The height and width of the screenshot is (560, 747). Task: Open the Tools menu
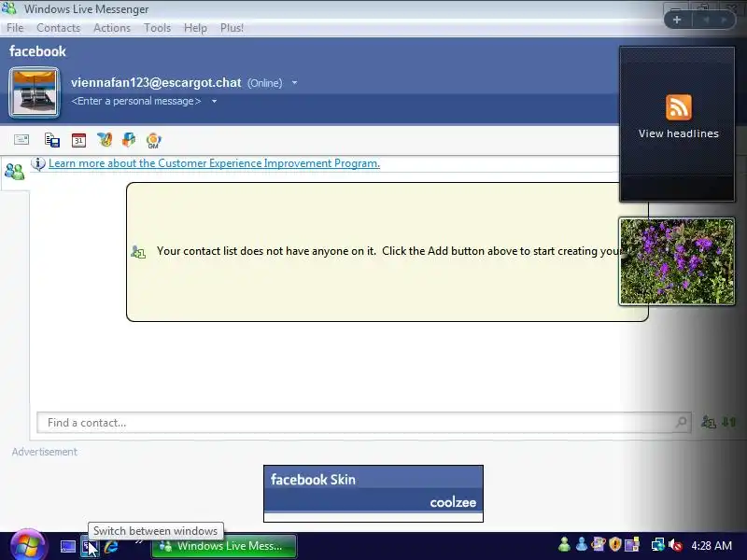(x=157, y=28)
